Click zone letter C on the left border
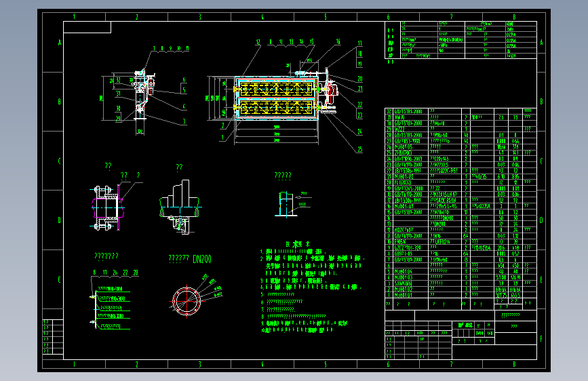The width and height of the screenshot is (588, 381). (x=59, y=161)
